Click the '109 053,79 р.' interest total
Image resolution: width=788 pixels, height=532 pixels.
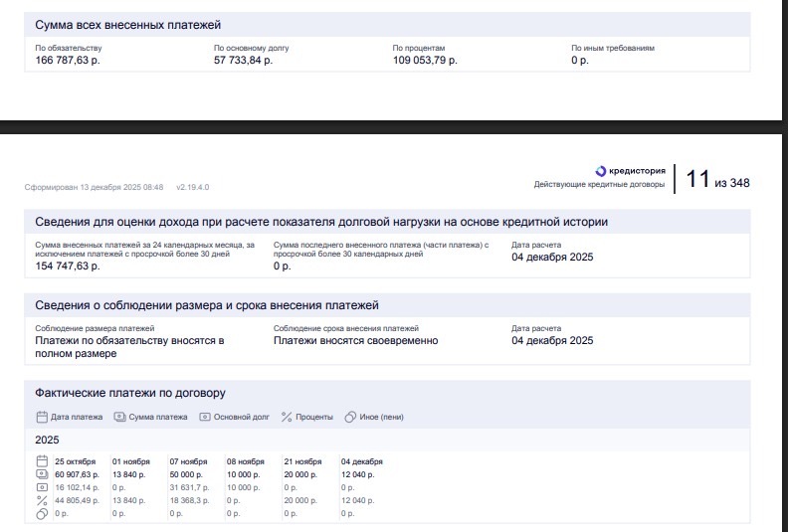pyautogui.click(x=425, y=61)
